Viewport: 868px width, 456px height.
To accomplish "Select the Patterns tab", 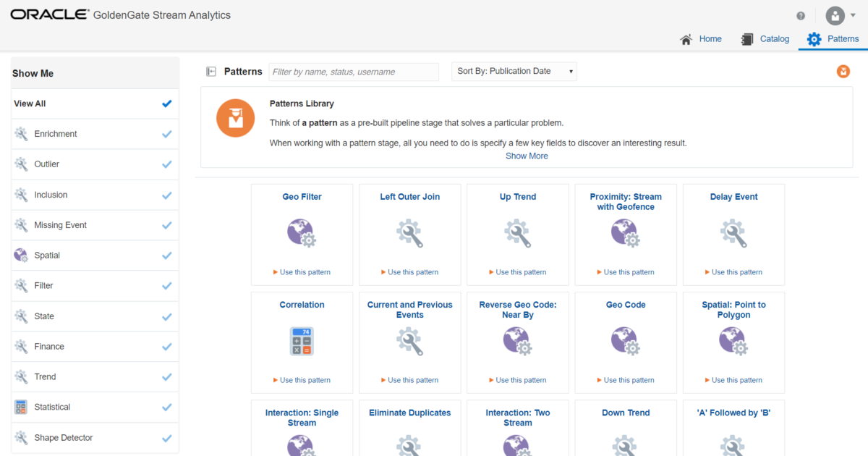I will [x=833, y=39].
